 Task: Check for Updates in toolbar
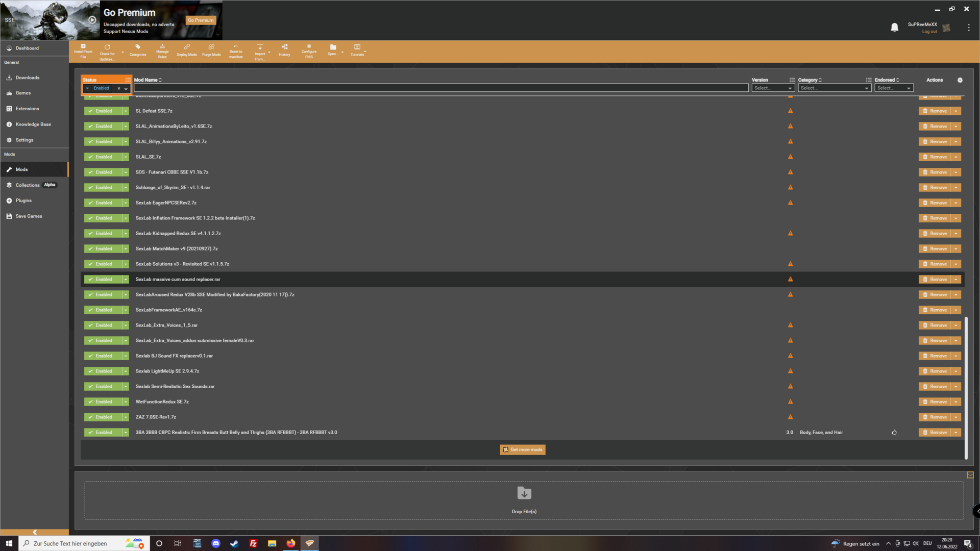pos(107,52)
